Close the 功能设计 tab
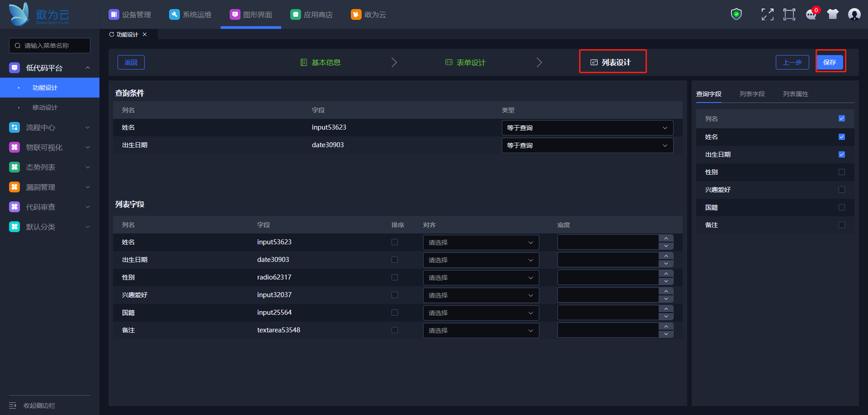 pos(145,34)
